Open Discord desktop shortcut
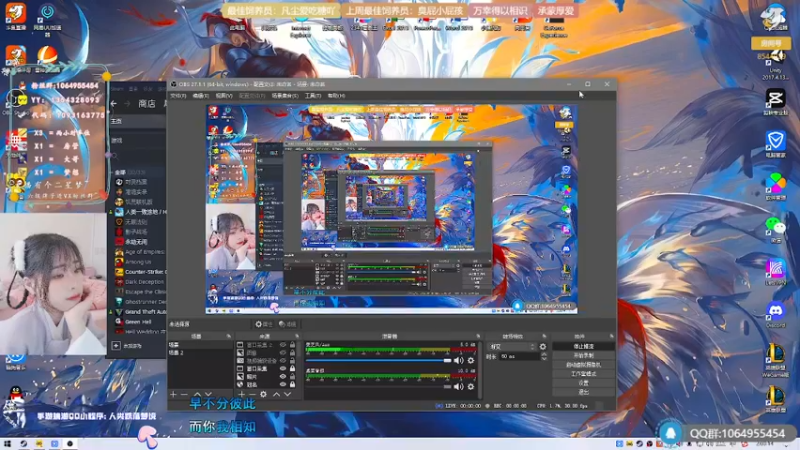This screenshot has width=800, height=450. (776, 313)
